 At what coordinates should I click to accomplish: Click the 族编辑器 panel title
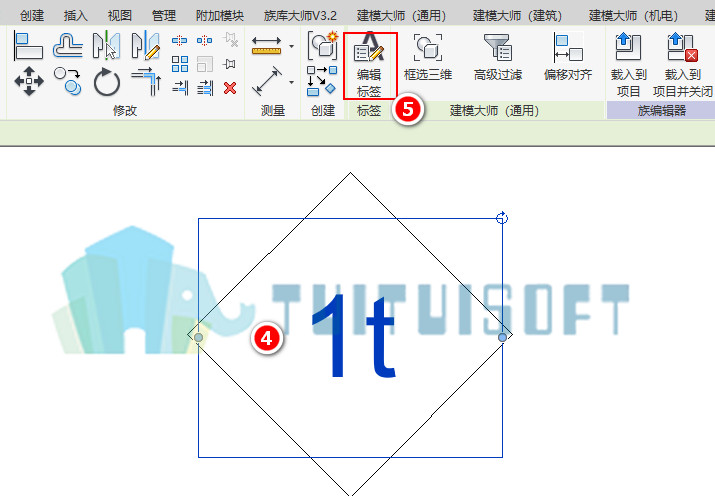coord(662,111)
